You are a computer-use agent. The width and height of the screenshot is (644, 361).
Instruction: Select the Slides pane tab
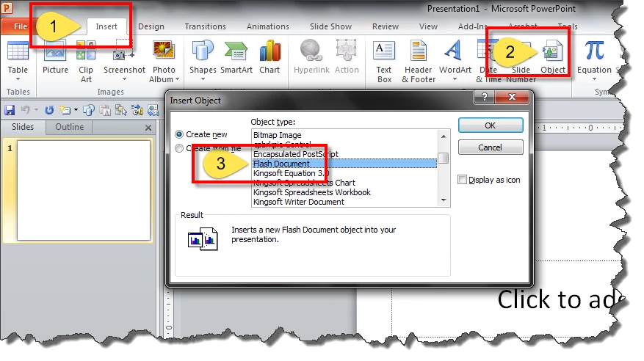pyautogui.click(x=23, y=127)
